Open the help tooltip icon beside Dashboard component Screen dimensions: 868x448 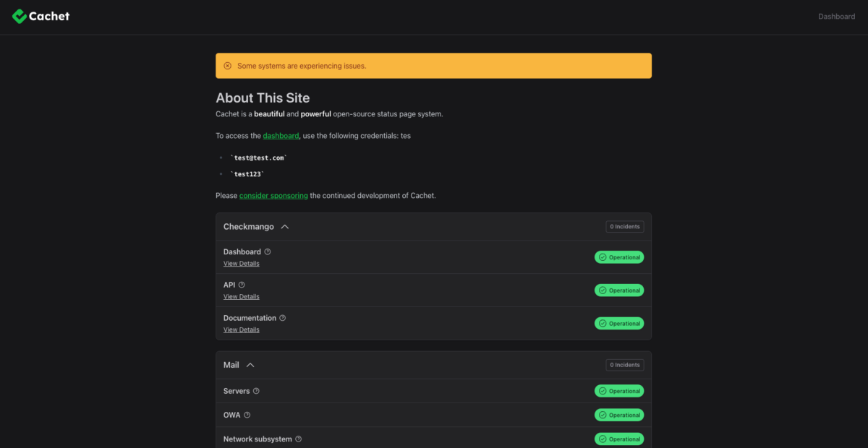point(266,251)
